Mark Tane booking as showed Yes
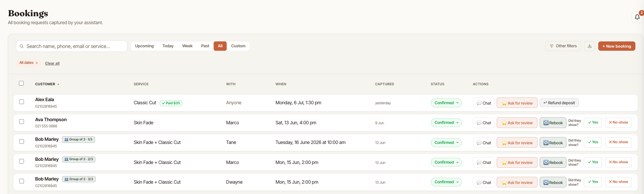The width and height of the screenshot is (644, 194). [x=593, y=142]
